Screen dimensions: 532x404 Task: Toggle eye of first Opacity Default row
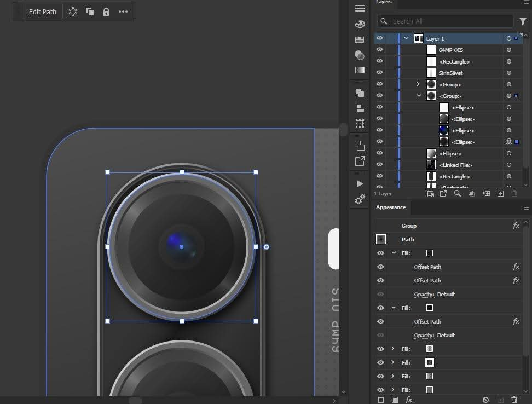coord(381,294)
